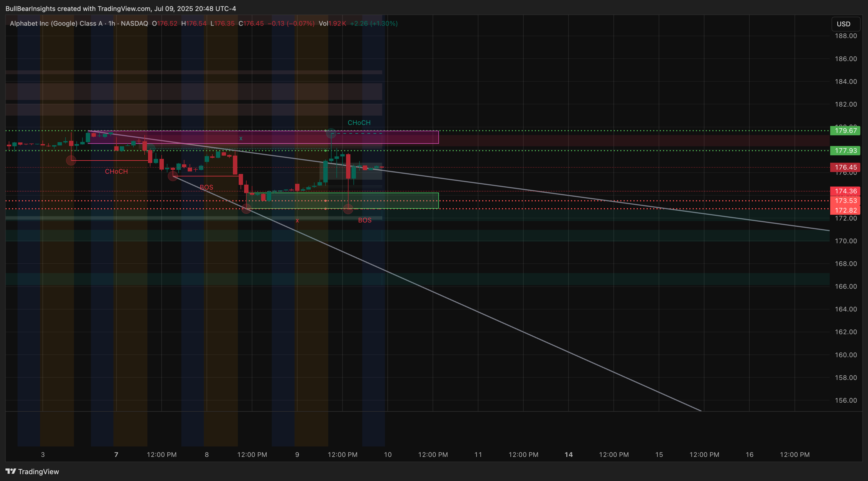Select the BOS label beside the descending trendline
This screenshot has width=868, height=481.
206,187
